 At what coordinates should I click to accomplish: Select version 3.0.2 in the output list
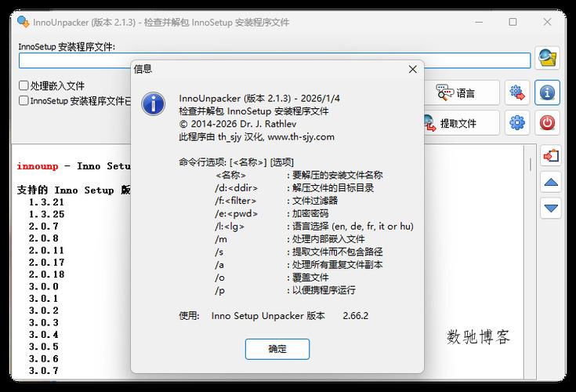tap(43, 310)
